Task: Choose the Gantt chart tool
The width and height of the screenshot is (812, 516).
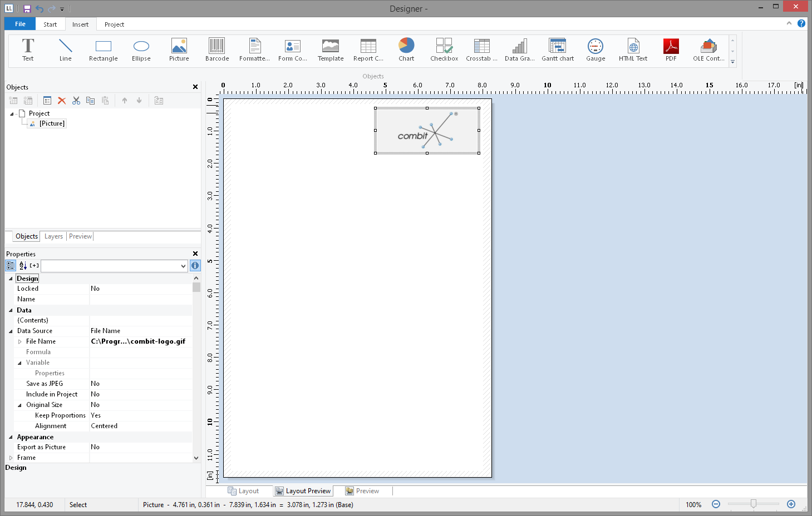Action: [557, 49]
